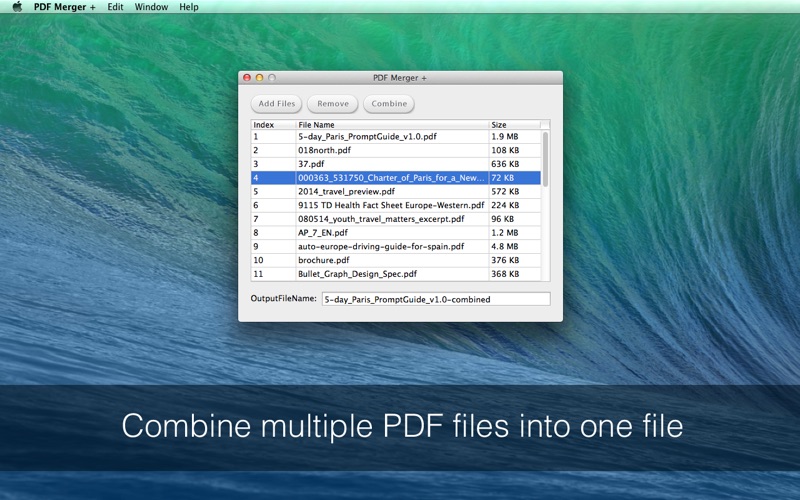
Task: Click the OutputFileName text field
Action: pyautogui.click(x=435, y=298)
